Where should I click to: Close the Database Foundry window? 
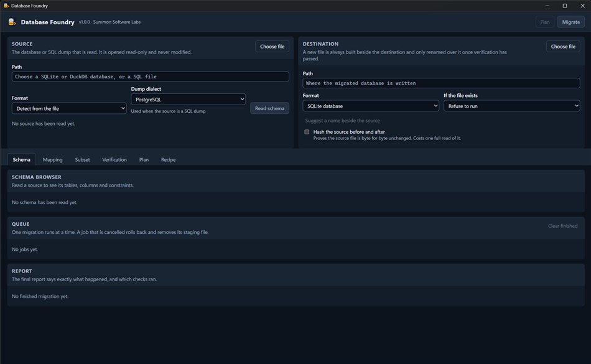click(x=582, y=6)
